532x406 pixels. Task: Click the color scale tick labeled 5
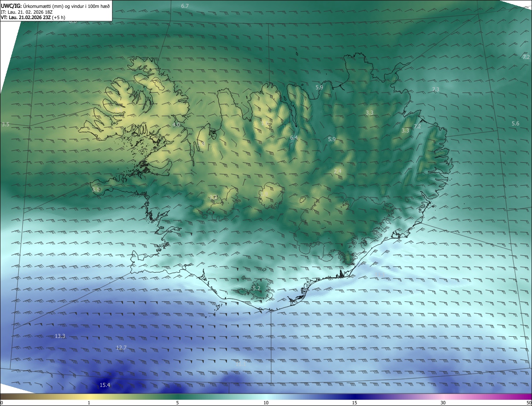pos(177,403)
